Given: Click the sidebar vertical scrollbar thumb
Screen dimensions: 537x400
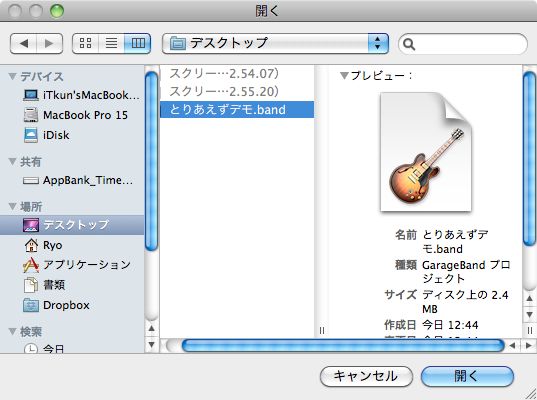Looking at the screenshot, I should point(151,161).
